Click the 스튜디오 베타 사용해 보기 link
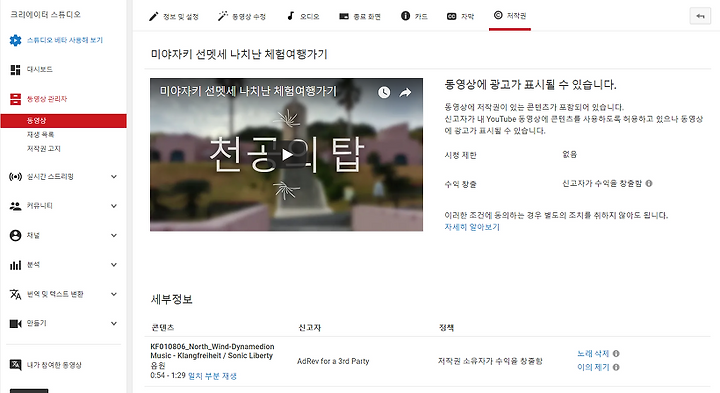720x393 pixels. [x=65, y=40]
